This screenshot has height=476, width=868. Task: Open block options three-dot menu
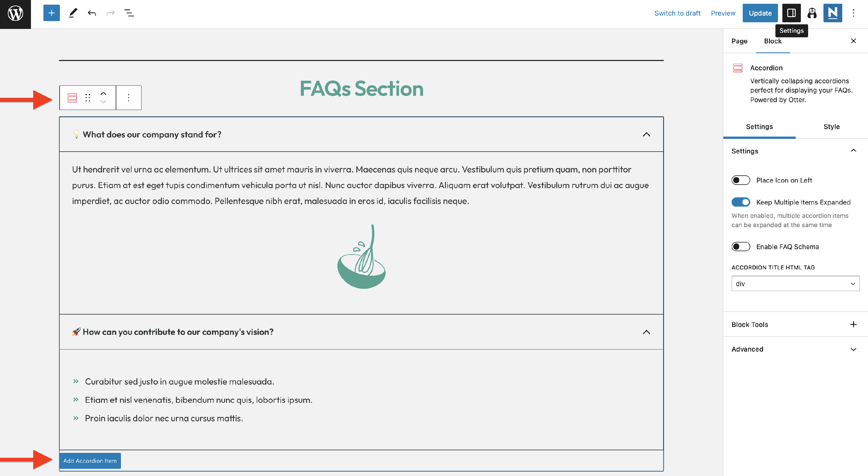click(128, 98)
